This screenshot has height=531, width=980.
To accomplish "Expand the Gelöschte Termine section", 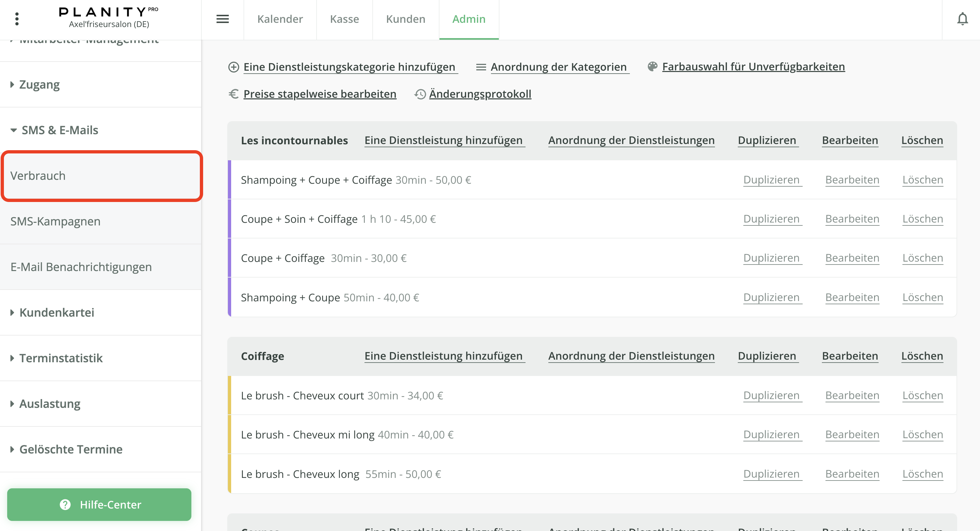I will pos(71,449).
